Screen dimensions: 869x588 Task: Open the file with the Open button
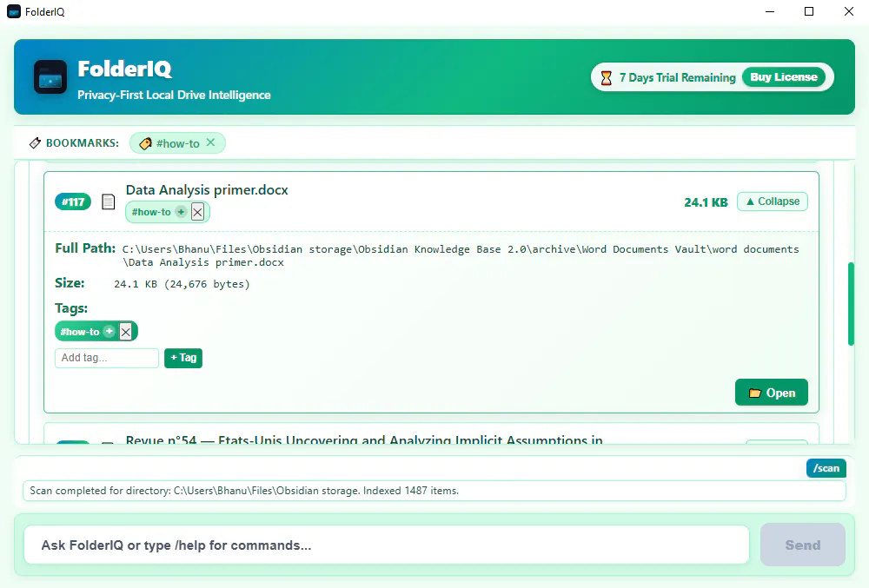pyautogui.click(x=772, y=393)
